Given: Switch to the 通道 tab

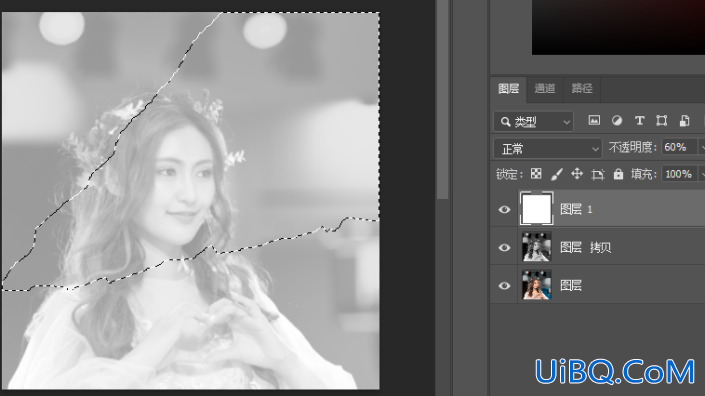Looking at the screenshot, I should coord(544,89).
